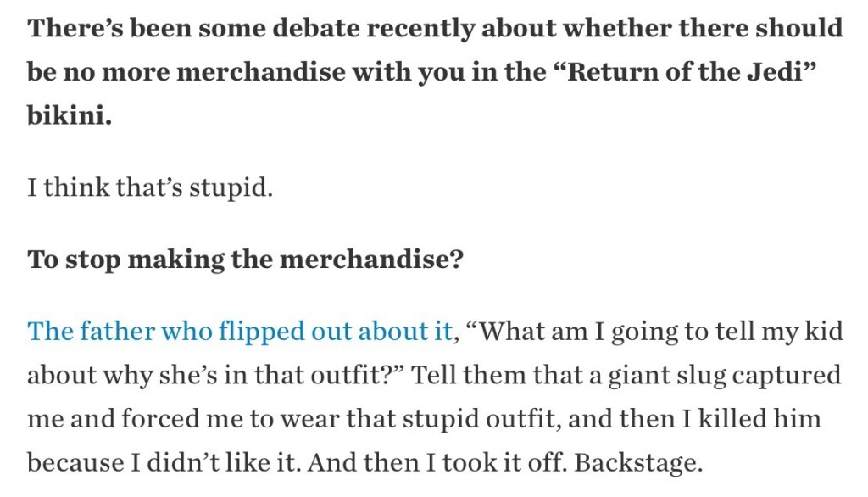The image size is (868, 497).
Task: Click the "I think that's stupid." answer line
Action: pos(150,187)
